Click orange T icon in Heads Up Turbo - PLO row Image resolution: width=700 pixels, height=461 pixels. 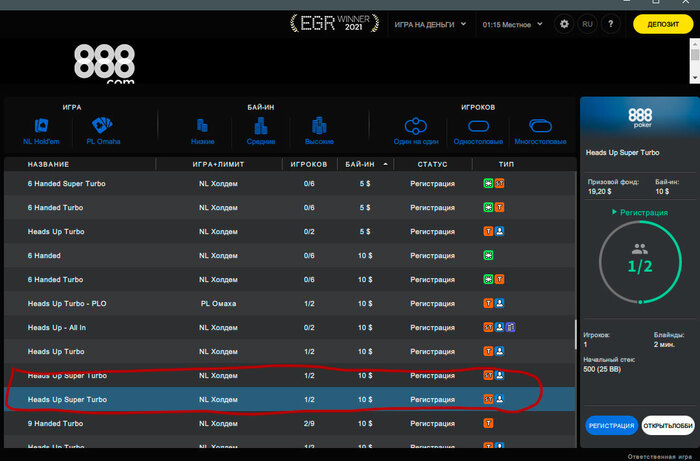488,303
